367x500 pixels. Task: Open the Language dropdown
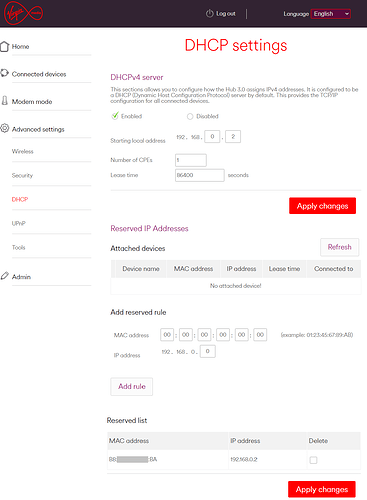coord(331,14)
